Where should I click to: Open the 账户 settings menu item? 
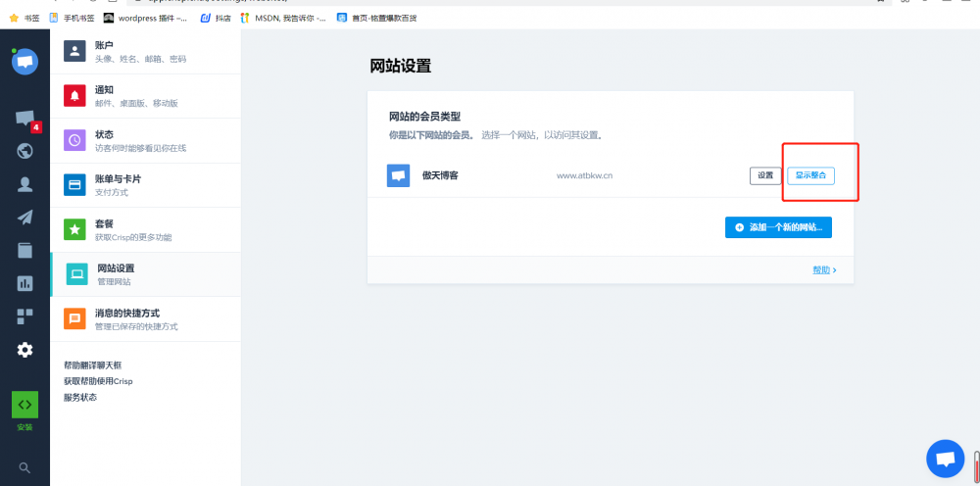coord(145,52)
